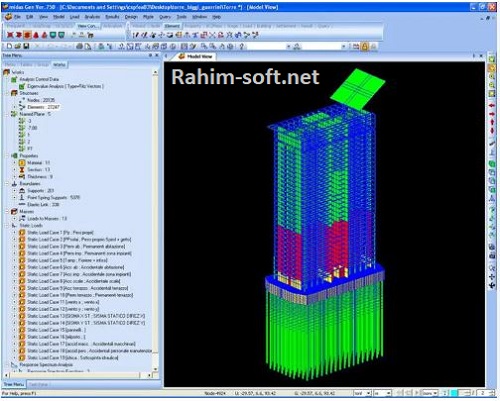Open the force unit dropdown in status bar
Image resolution: width=500 pixels, height=401 pixels.
pos(368,393)
